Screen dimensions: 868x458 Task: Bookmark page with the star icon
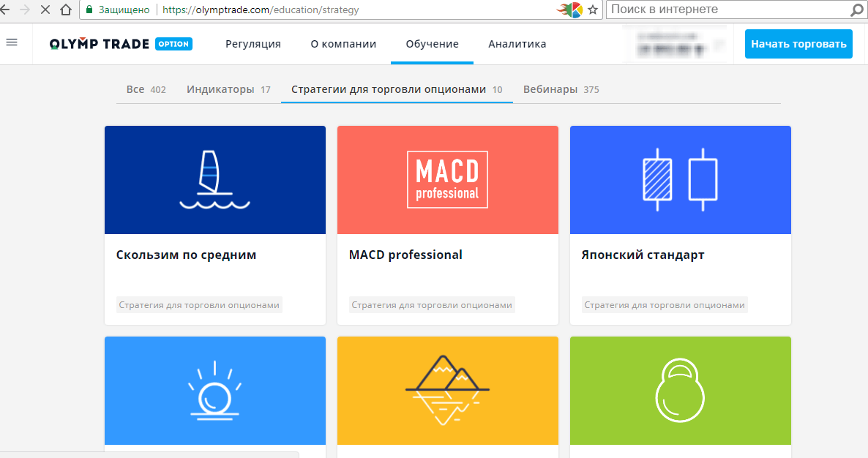tap(593, 10)
